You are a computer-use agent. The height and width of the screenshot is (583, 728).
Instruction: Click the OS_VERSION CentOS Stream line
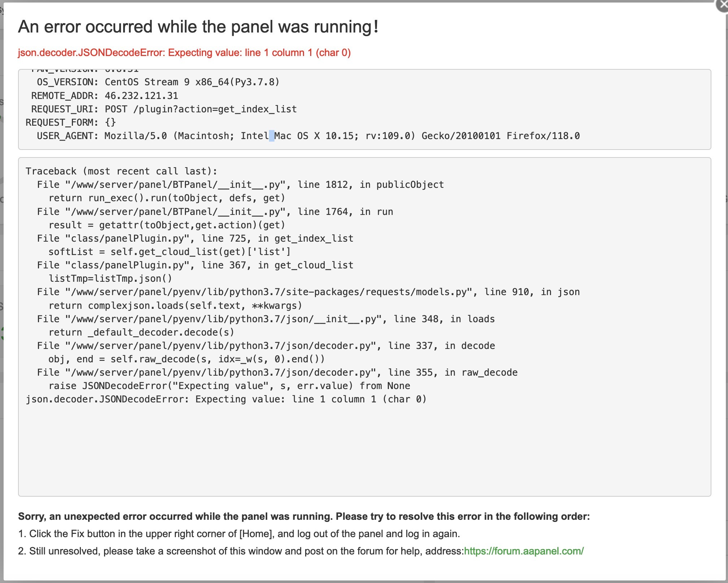point(158,82)
